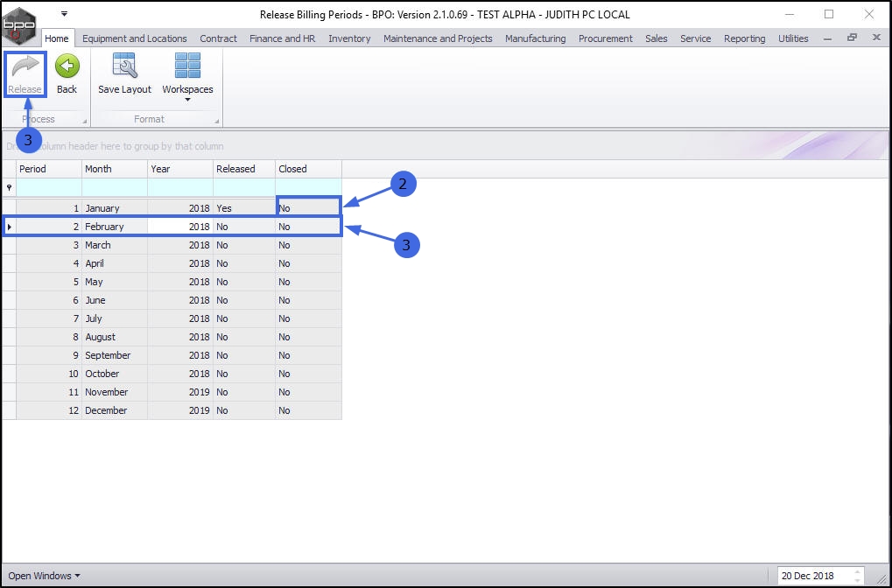Click the green Back icon
Image resolution: width=892 pixels, height=588 pixels.
click(x=67, y=66)
